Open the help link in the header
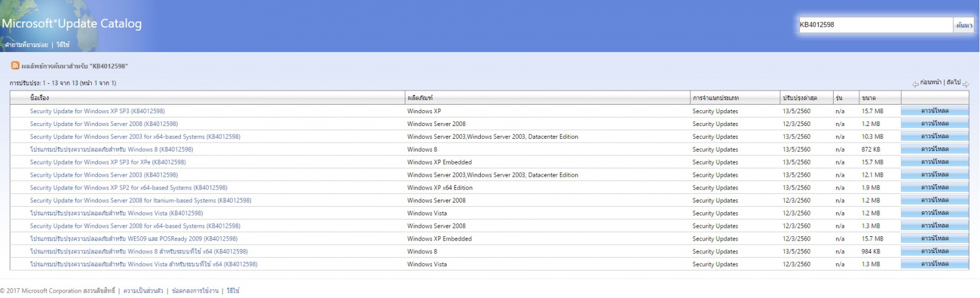 click(x=63, y=45)
